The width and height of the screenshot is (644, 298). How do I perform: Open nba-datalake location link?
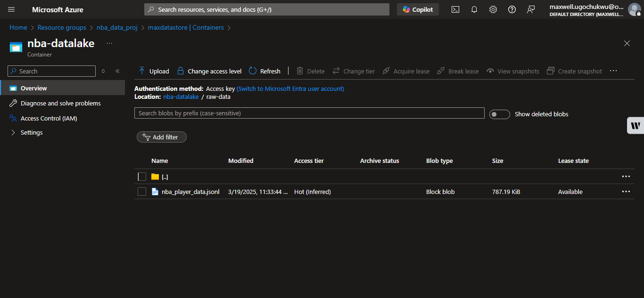(181, 97)
